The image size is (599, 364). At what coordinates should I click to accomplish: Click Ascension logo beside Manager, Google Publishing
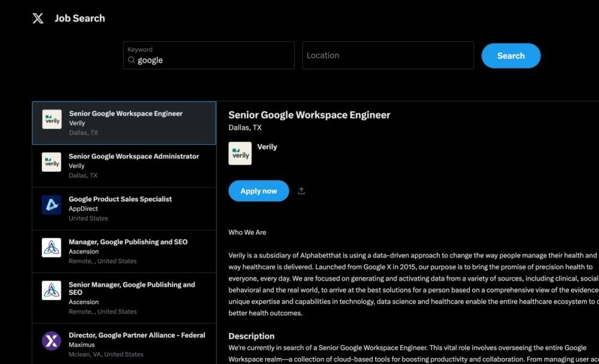click(x=52, y=247)
